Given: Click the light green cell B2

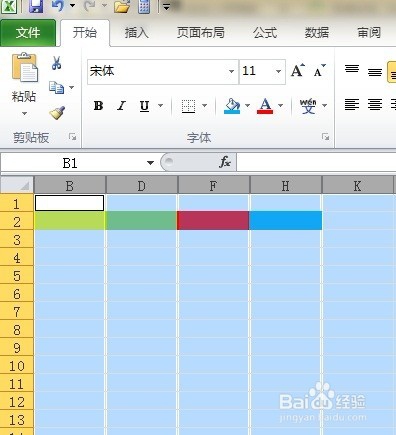Looking at the screenshot, I should tap(70, 221).
